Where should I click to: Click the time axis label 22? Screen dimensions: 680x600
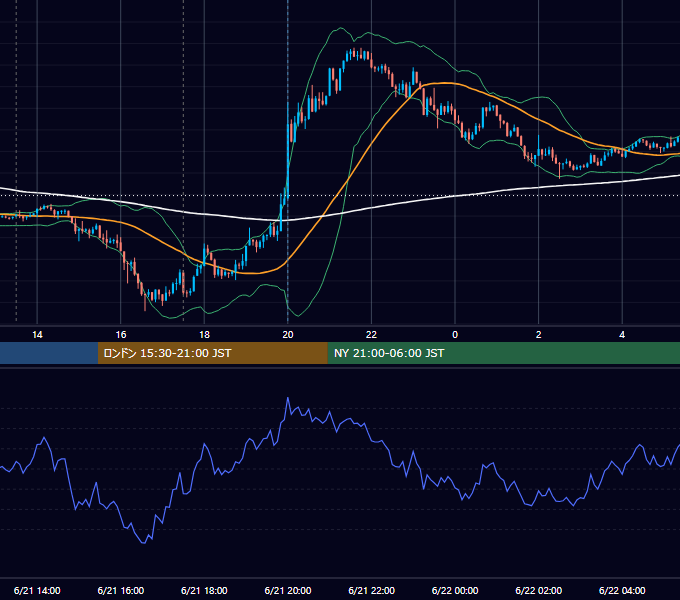point(371,335)
